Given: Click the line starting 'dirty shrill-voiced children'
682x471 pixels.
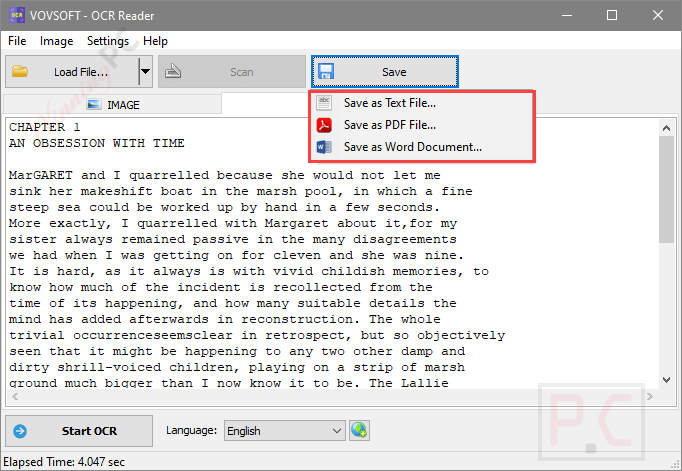Looking at the screenshot, I should tap(237, 367).
